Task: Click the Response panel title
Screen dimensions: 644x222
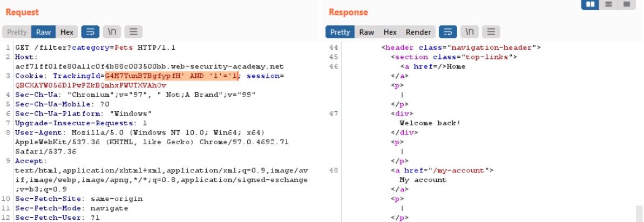Action: coord(348,12)
